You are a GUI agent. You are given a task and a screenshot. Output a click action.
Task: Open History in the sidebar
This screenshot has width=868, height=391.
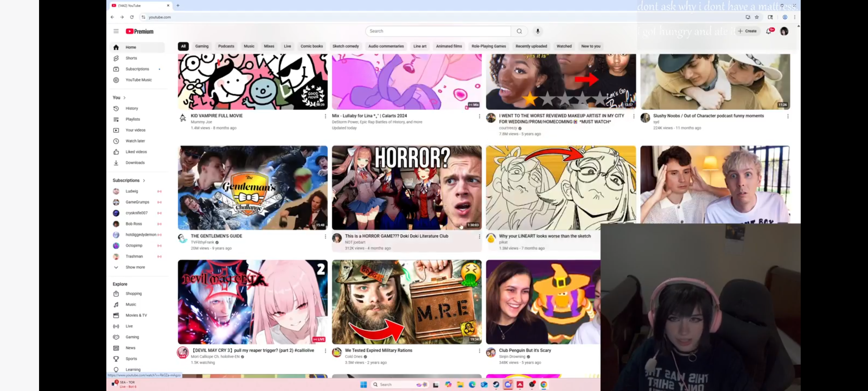132,108
